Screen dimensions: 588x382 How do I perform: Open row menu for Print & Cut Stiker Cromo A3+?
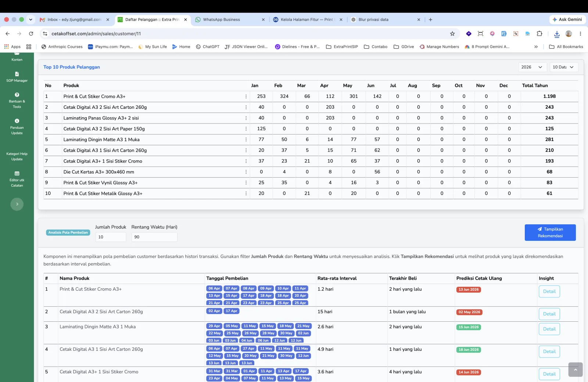click(x=246, y=96)
